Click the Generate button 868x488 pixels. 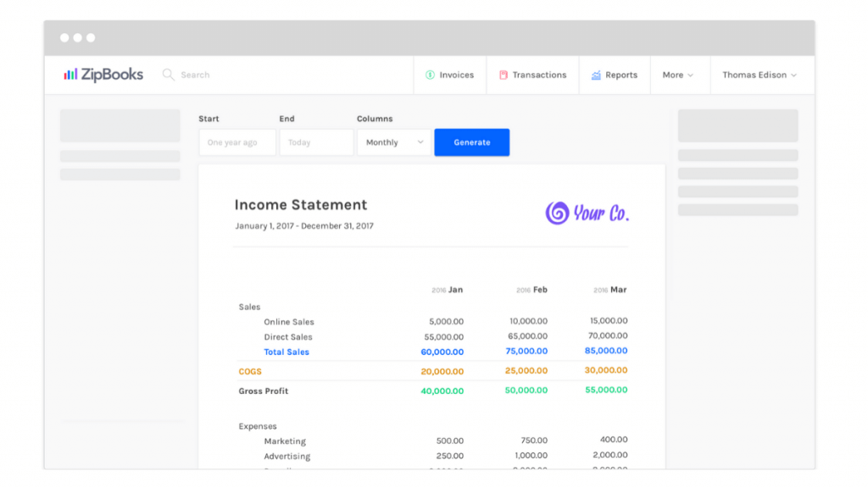[x=472, y=142]
